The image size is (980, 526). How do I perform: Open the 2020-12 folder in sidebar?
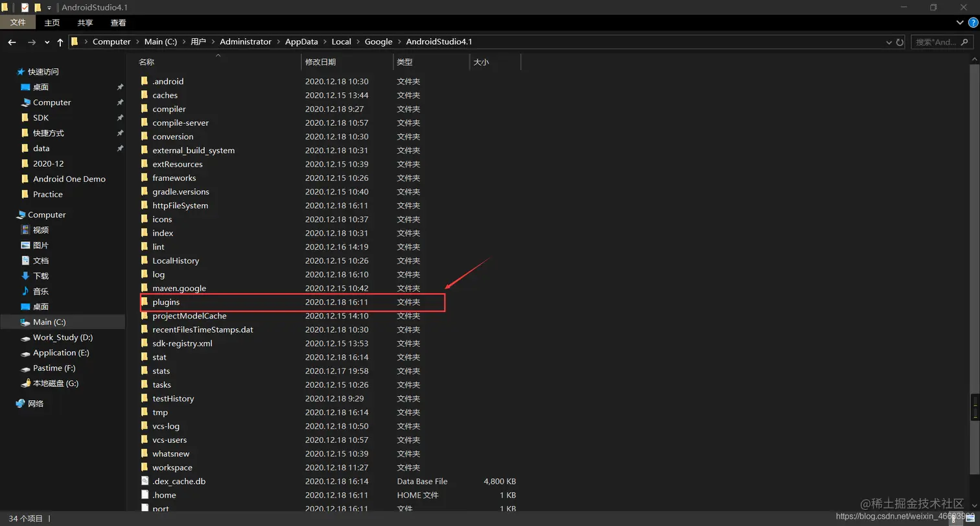point(49,163)
